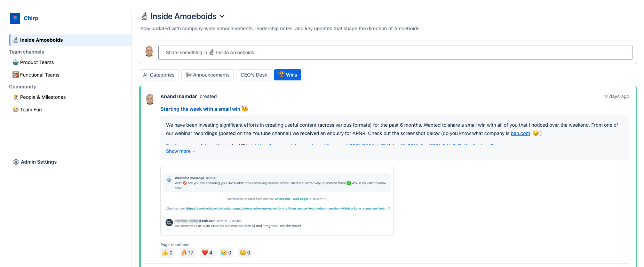
Task: Click the Functional Teams channel icon
Action: 16,75
